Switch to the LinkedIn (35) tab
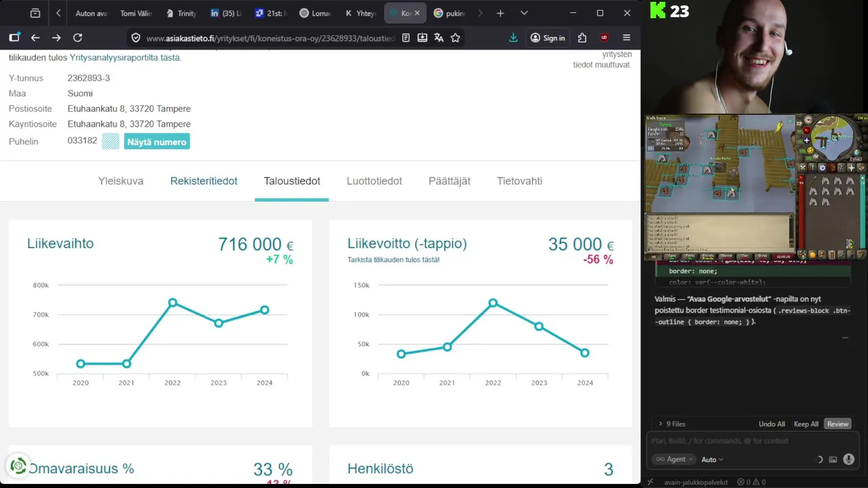 (x=226, y=13)
